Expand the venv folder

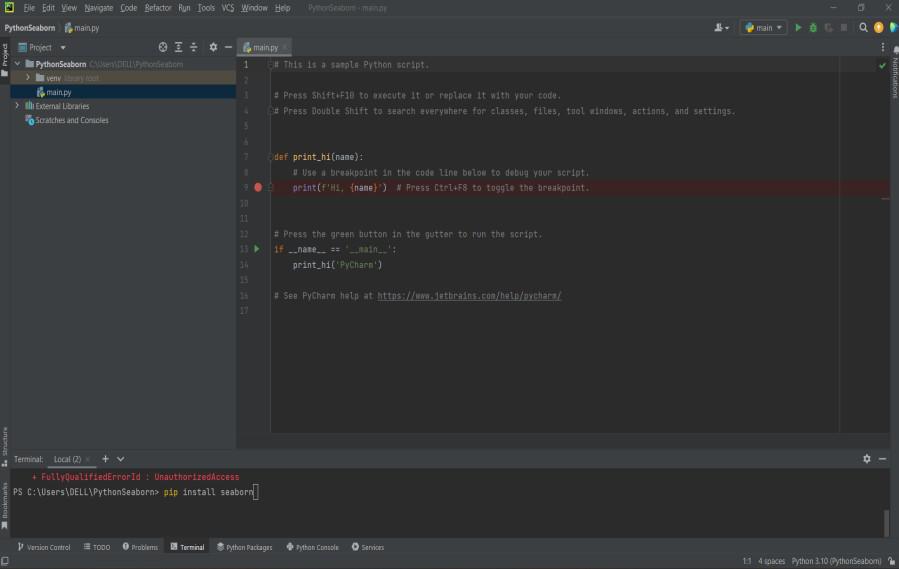pyautogui.click(x=28, y=77)
